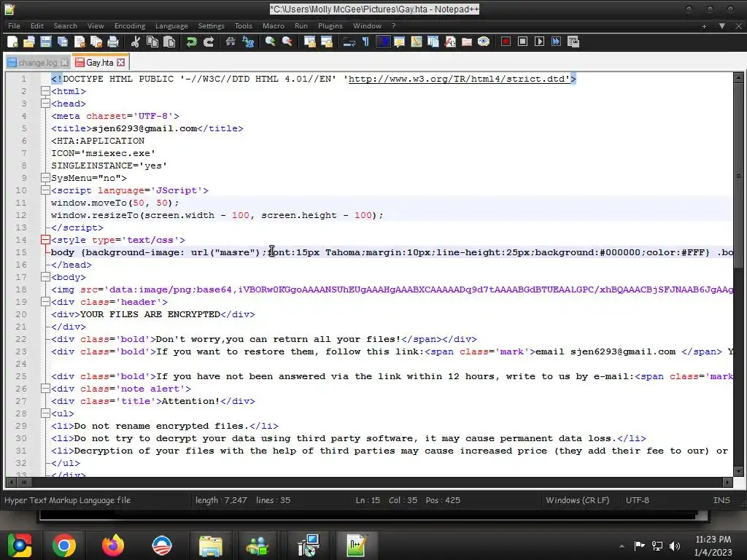This screenshot has width=747, height=560.
Task: Click the w3.org strict.dtd link on line 1
Action: point(460,79)
